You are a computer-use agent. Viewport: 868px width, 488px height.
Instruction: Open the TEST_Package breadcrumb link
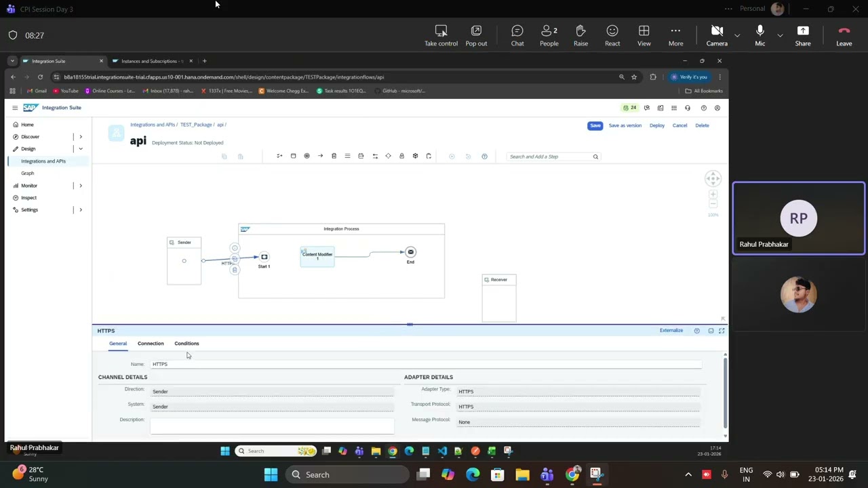coord(196,125)
